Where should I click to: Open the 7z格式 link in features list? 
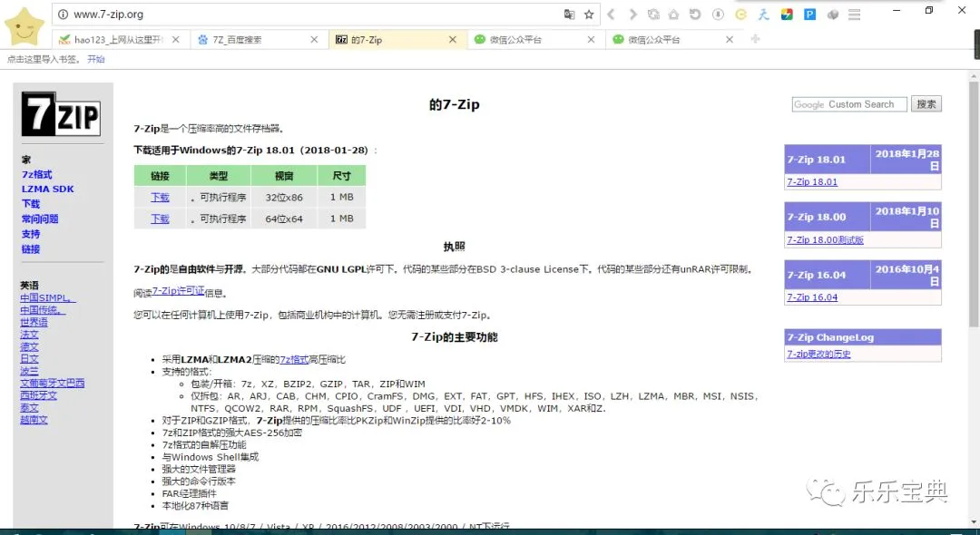(x=294, y=360)
